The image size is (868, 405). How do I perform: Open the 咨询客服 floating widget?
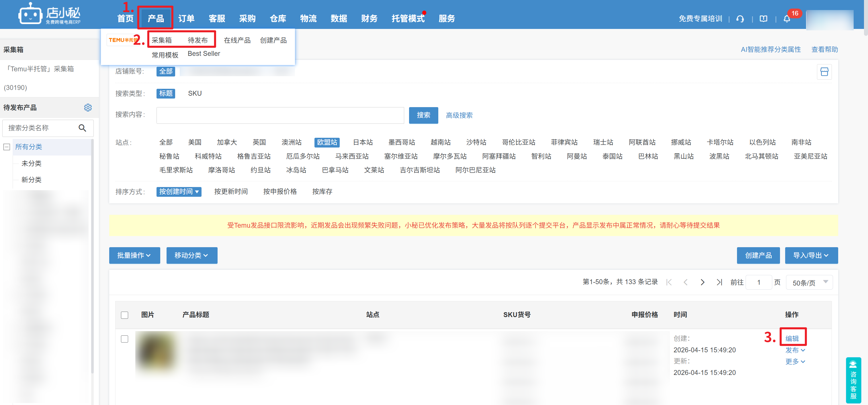[x=853, y=380]
